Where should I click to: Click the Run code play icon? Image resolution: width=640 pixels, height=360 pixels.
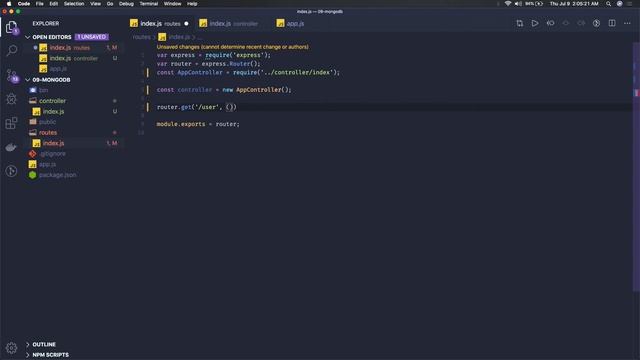535,24
